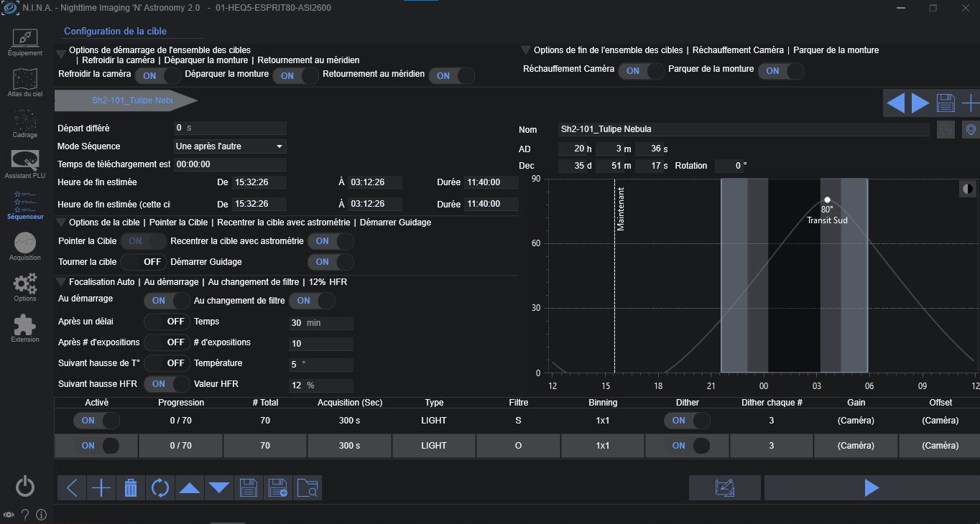Select the Sh2-101_Tulipe Nebula target tab

126,101
